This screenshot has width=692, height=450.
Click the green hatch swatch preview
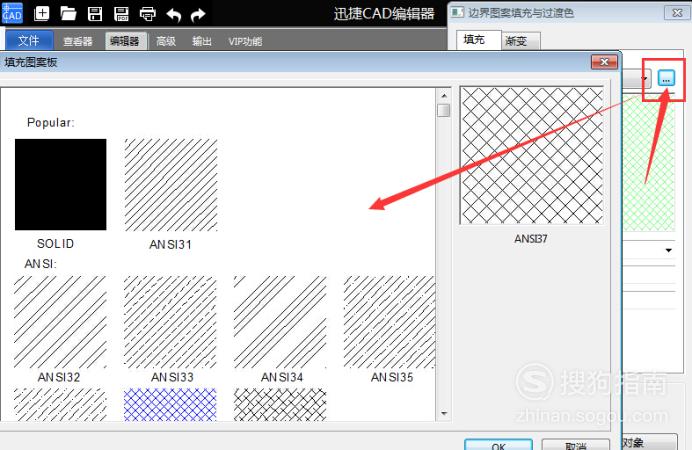tap(649, 164)
